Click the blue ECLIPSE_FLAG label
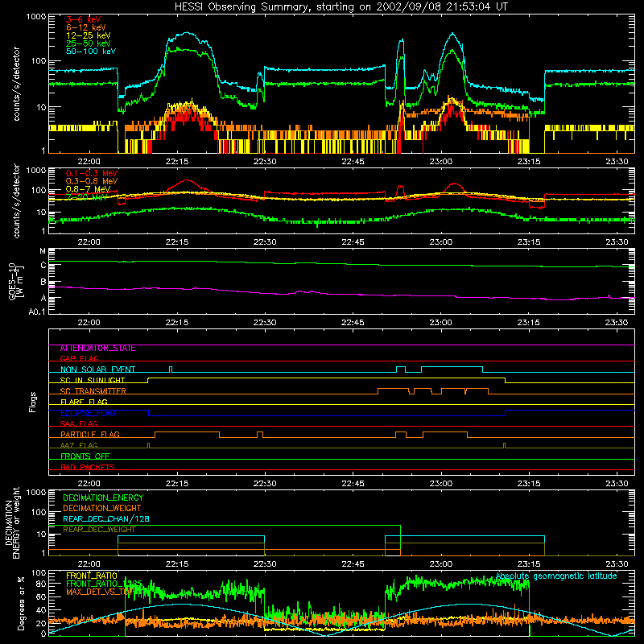This screenshot has height=644, width=644. (88, 413)
